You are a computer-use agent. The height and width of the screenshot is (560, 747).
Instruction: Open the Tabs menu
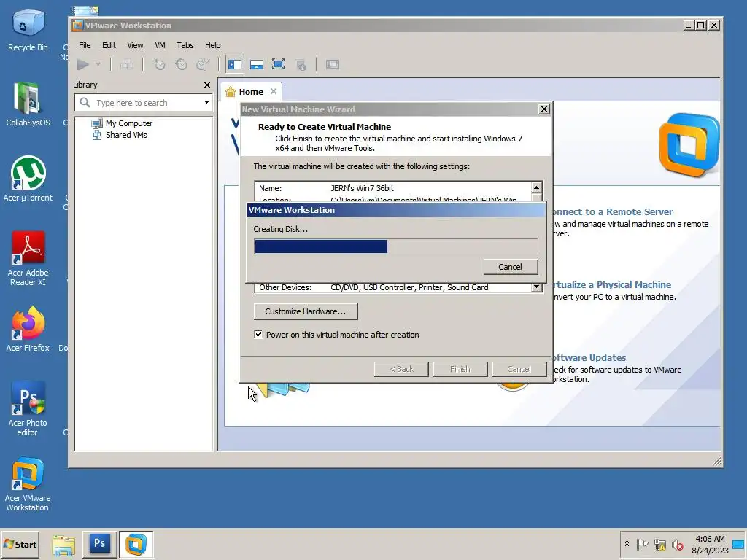click(x=185, y=45)
